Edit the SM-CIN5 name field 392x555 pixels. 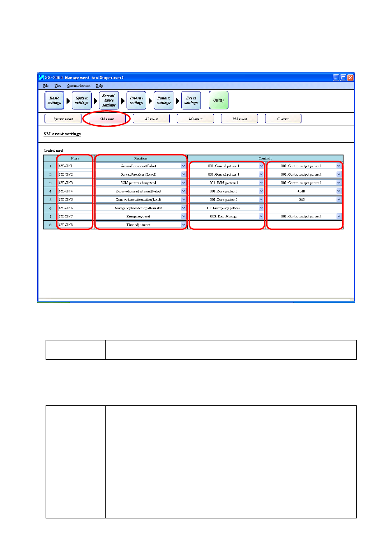point(75,199)
